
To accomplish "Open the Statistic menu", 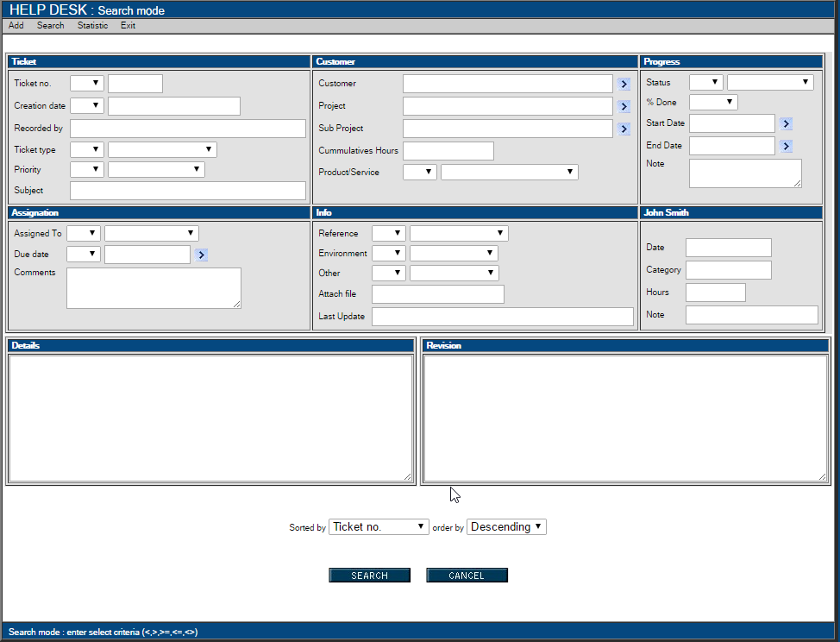I will click(x=92, y=25).
